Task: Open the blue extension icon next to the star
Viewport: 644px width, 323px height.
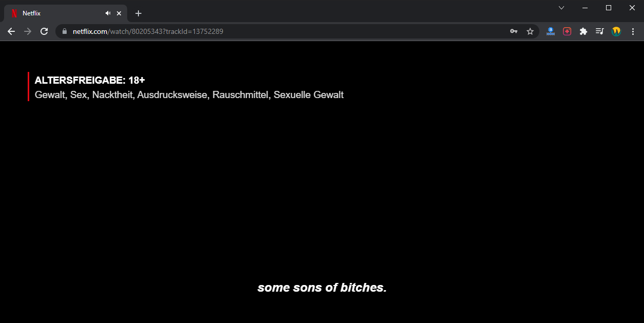Action: [551, 31]
